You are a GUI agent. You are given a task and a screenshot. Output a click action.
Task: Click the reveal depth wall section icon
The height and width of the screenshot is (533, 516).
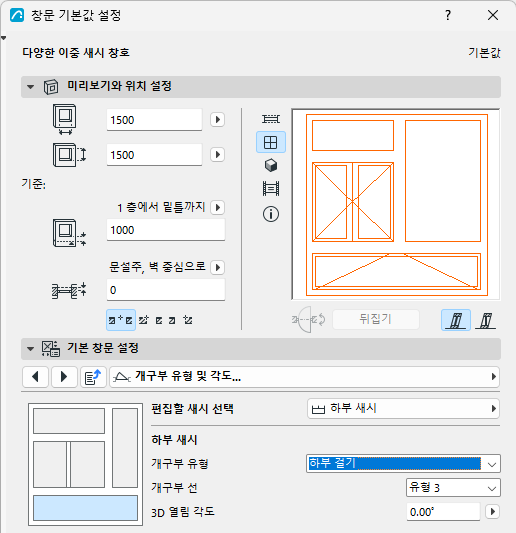tap(69, 291)
